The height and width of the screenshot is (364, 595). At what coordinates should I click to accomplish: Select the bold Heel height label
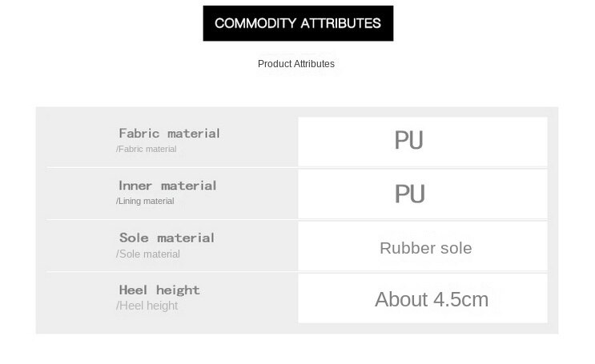click(159, 290)
